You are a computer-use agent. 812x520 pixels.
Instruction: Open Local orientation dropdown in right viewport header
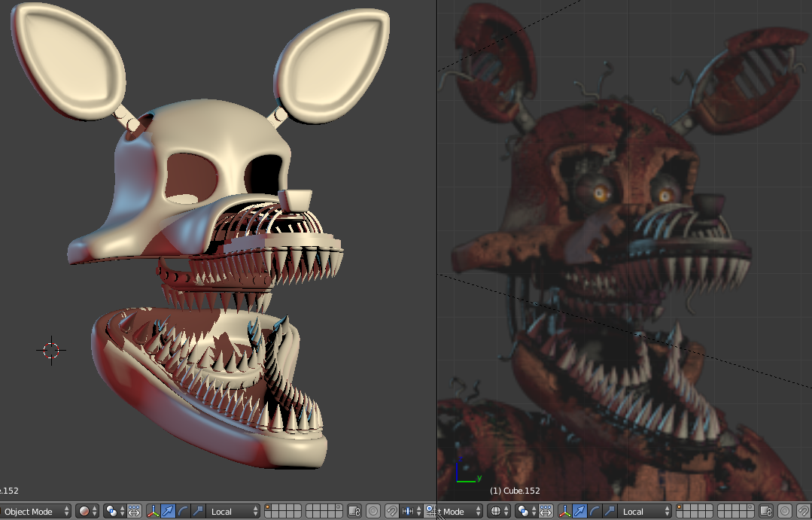[645, 511]
